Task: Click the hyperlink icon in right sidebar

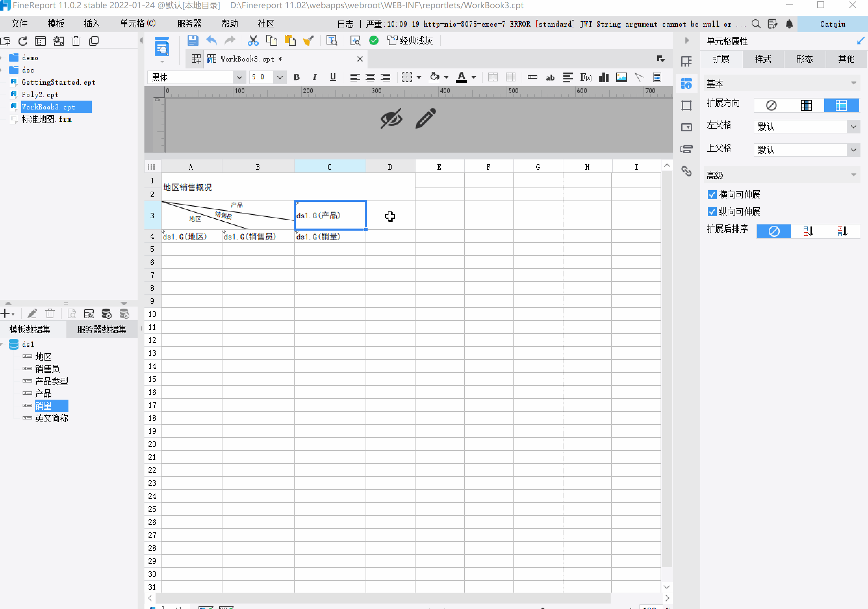Action: (x=686, y=171)
